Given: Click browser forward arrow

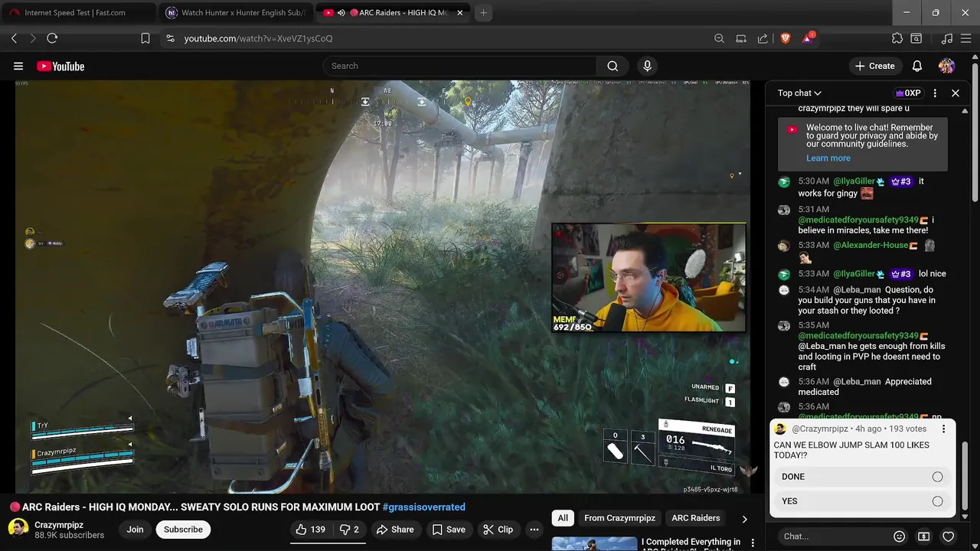Looking at the screenshot, I should [32, 38].
